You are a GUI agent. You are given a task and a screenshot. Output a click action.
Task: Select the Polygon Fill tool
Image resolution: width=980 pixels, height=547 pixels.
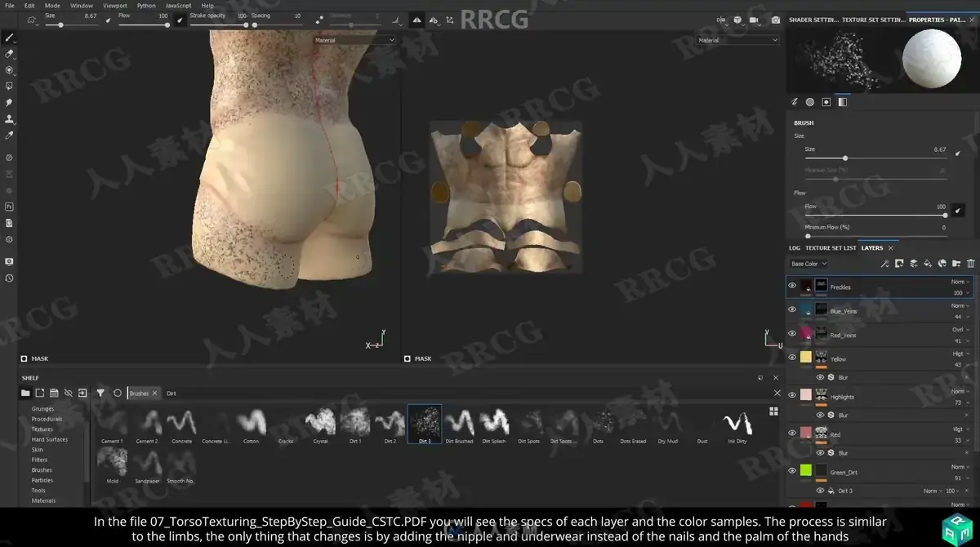[x=9, y=86]
